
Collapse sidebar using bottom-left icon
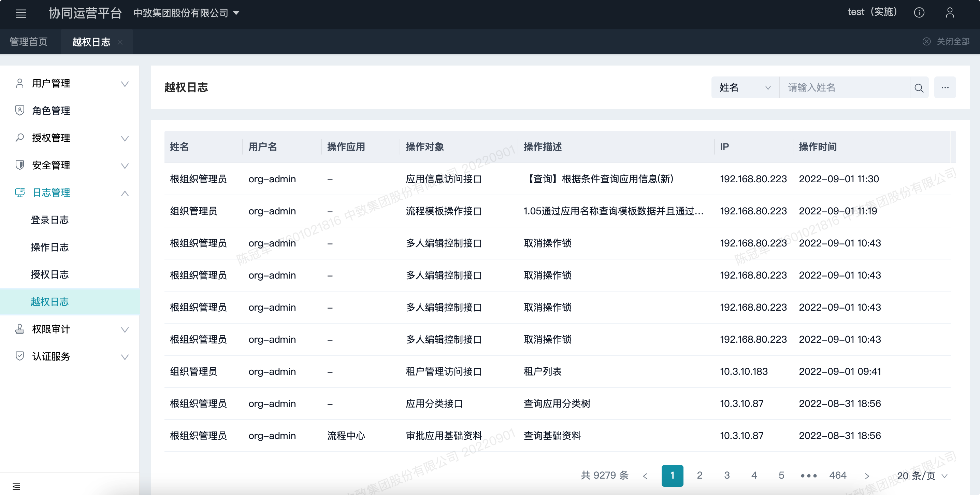(16, 486)
